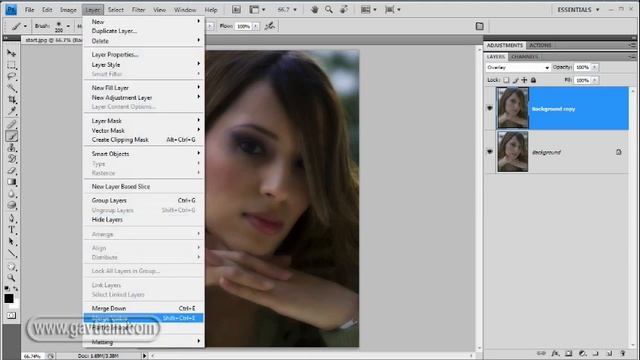Click the Background layer thumbnail

tap(512, 151)
